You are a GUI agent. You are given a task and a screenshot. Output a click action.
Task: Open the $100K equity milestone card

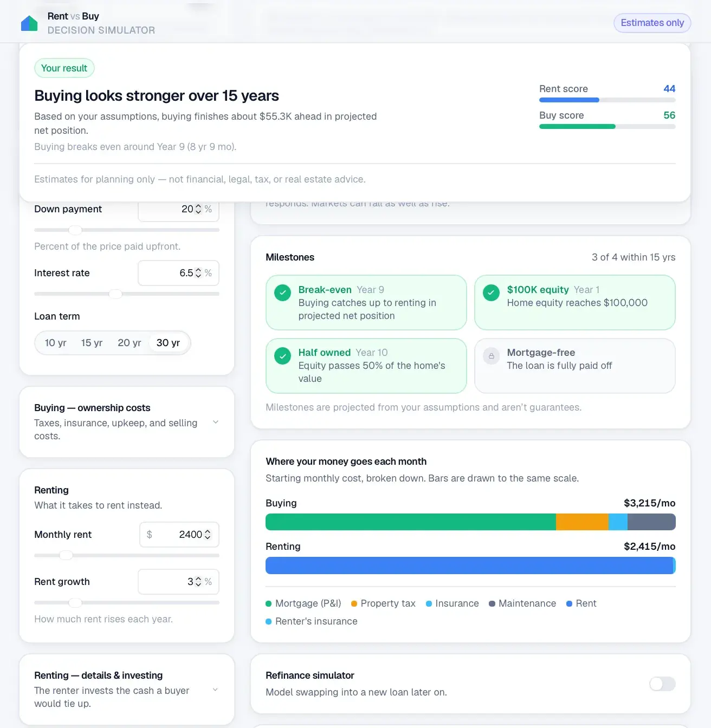[575, 303]
